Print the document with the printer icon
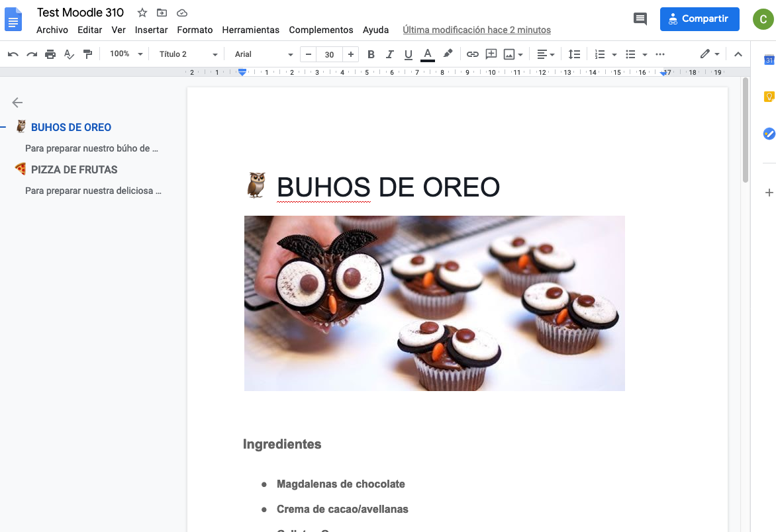The width and height of the screenshot is (776, 532). click(50, 54)
